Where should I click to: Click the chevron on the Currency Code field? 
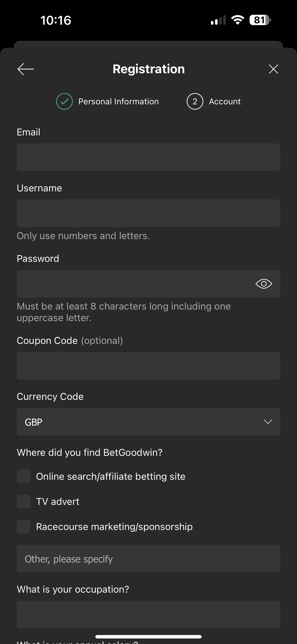tap(268, 422)
